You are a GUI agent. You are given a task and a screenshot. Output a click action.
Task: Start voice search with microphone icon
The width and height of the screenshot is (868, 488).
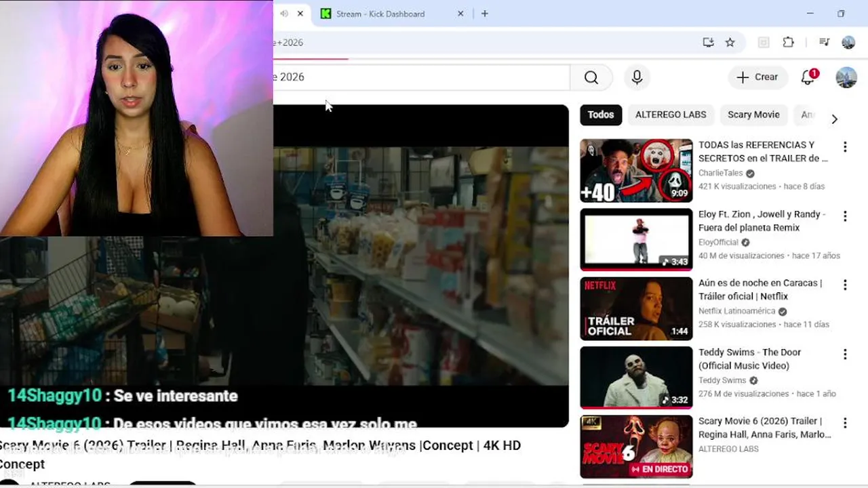(x=637, y=77)
